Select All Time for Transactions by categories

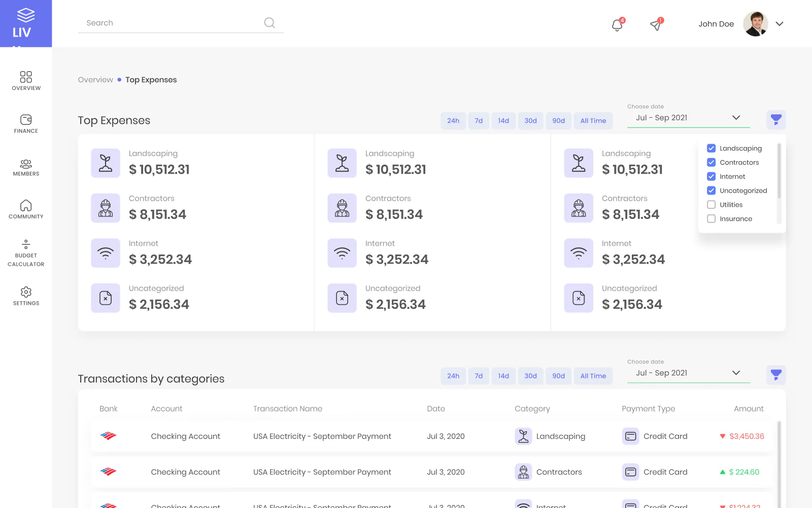pos(593,376)
